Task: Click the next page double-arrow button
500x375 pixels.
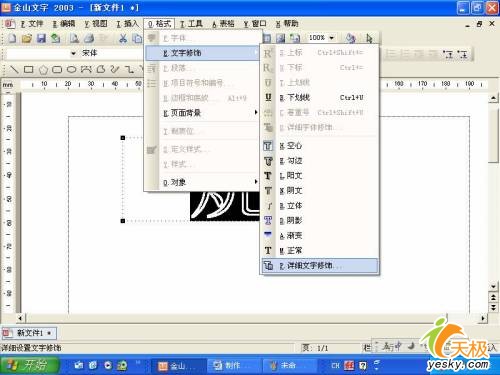Action: pyautogui.click(x=493, y=307)
